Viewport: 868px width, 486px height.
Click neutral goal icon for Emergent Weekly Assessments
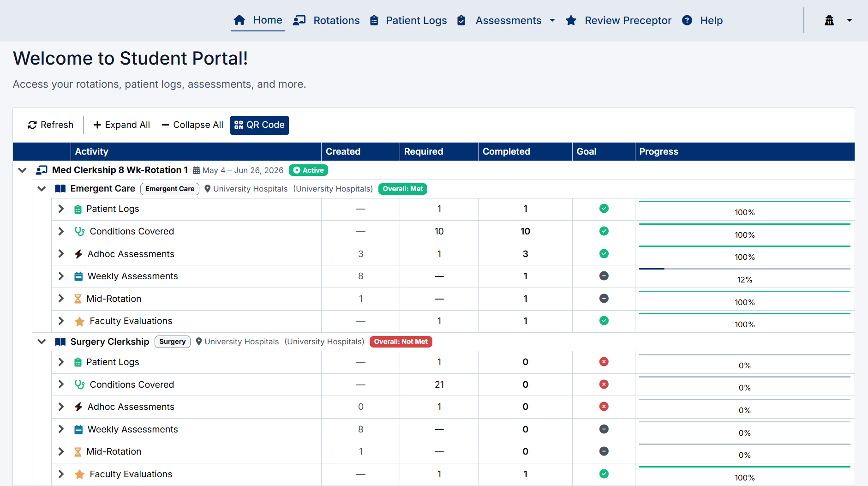coord(604,276)
